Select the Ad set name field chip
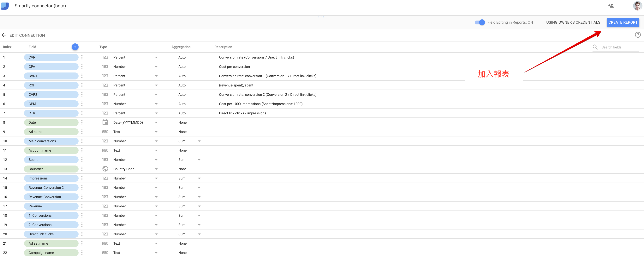Image resolution: width=644 pixels, height=276 pixels. [x=51, y=243]
